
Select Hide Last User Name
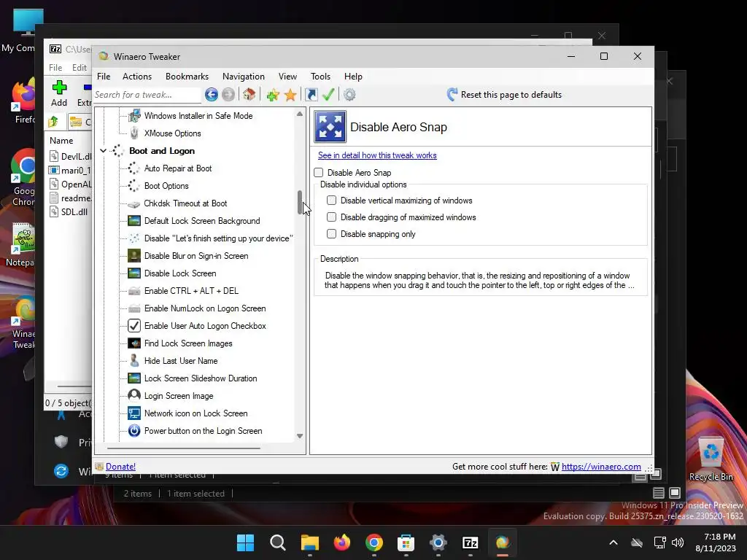click(181, 361)
